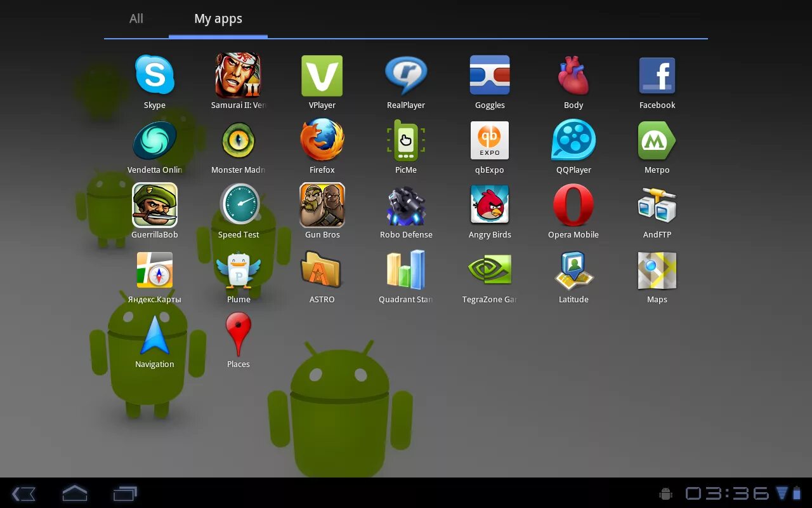Open TegraZone Games app
The width and height of the screenshot is (812, 508).
click(x=490, y=270)
